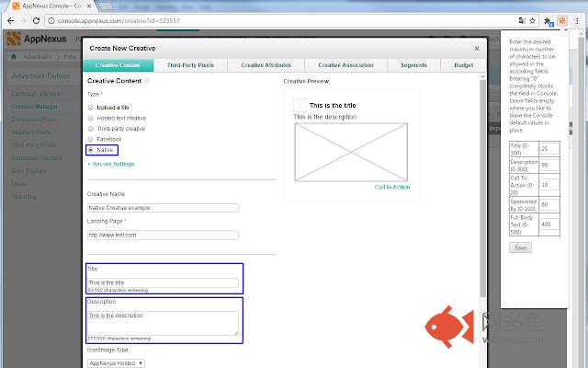The height and width of the screenshot is (368, 588).
Task: Edit the Sponsored By limit field
Action: tap(549, 204)
